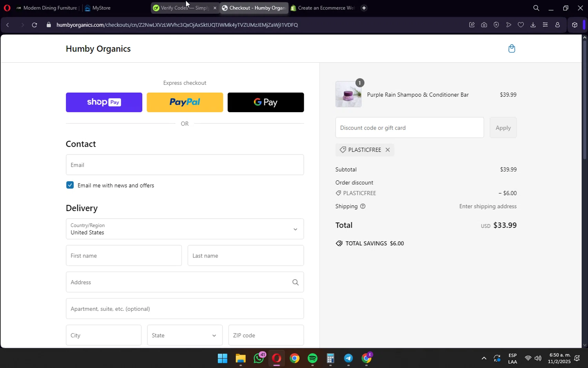
Task: Click the shipping info question mark icon
Action: point(363,206)
